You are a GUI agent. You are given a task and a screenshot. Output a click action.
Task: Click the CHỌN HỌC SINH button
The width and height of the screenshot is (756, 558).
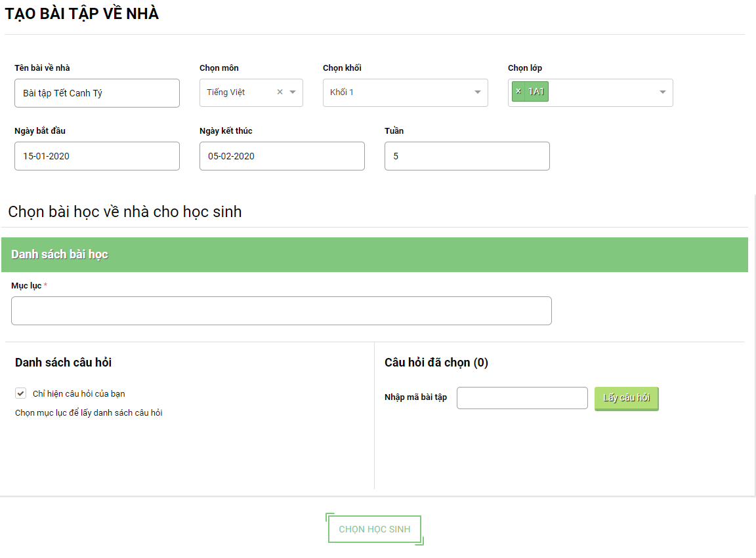coord(375,529)
